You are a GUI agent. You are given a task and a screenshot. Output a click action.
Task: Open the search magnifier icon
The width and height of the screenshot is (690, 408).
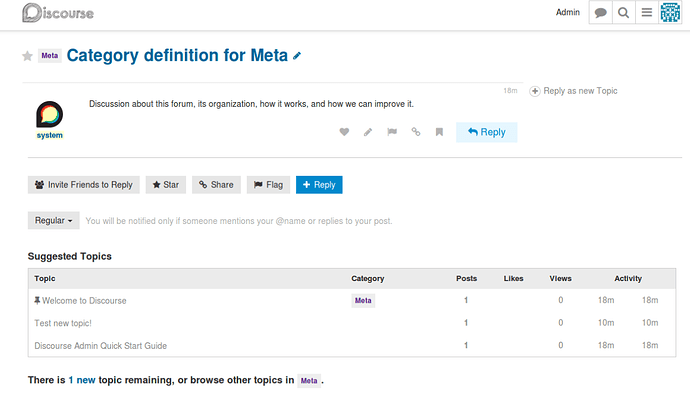pyautogui.click(x=624, y=13)
